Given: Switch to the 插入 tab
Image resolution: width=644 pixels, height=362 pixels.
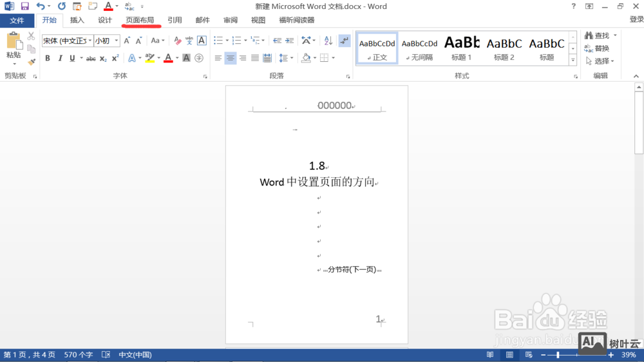Looking at the screenshot, I should [77, 20].
